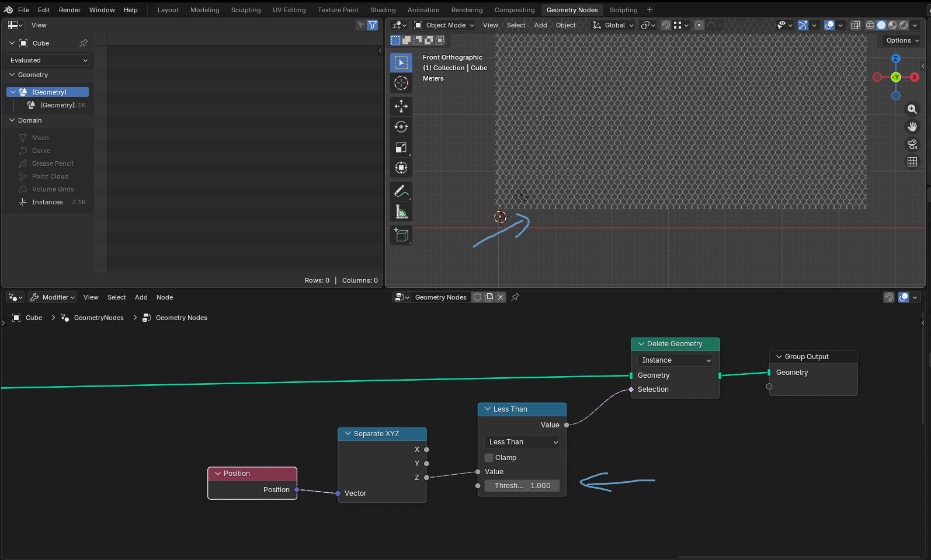The width and height of the screenshot is (931, 560).
Task: Click the Options button in viewport
Action: [902, 40]
